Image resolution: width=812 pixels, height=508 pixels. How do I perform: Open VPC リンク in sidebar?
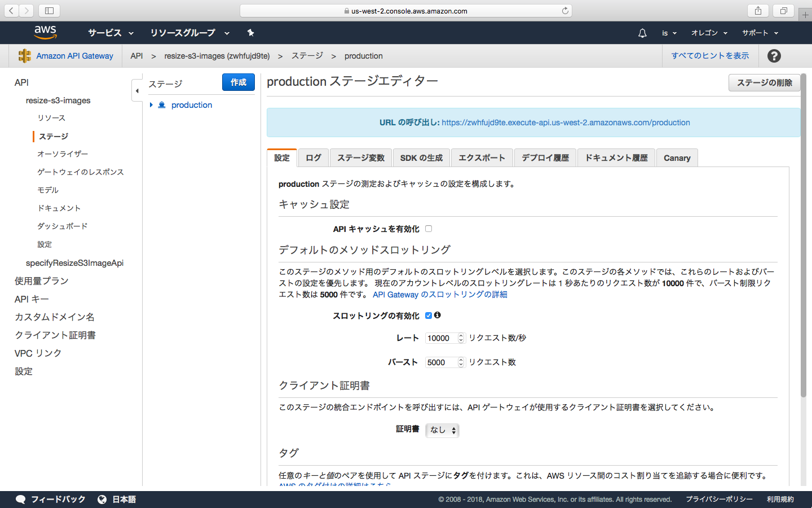(38, 353)
